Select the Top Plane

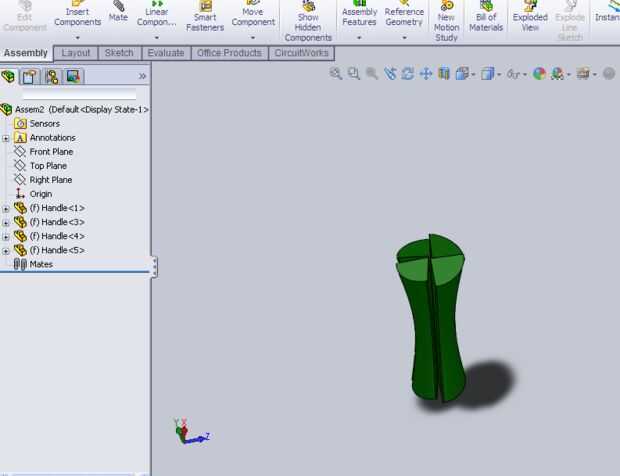coord(40,166)
